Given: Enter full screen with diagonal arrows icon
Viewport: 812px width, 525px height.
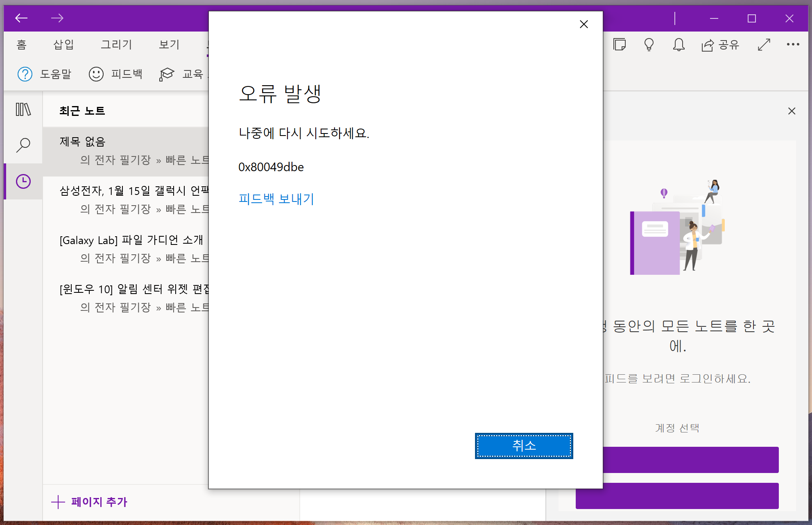Looking at the screenshot, I should pyautogui.click(x=764, y=44).
